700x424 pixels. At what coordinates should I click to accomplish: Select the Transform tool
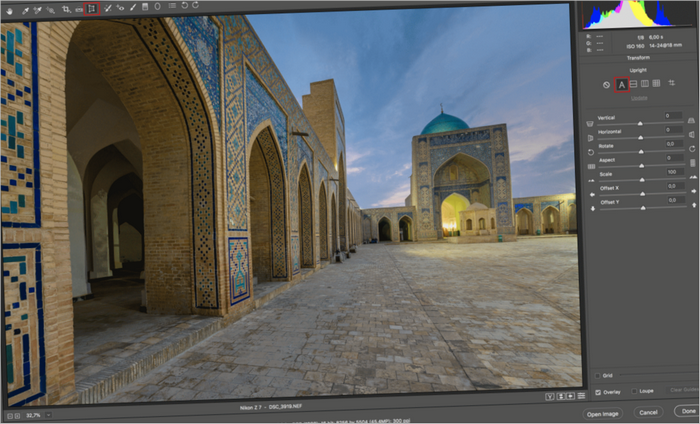point(92,8)
